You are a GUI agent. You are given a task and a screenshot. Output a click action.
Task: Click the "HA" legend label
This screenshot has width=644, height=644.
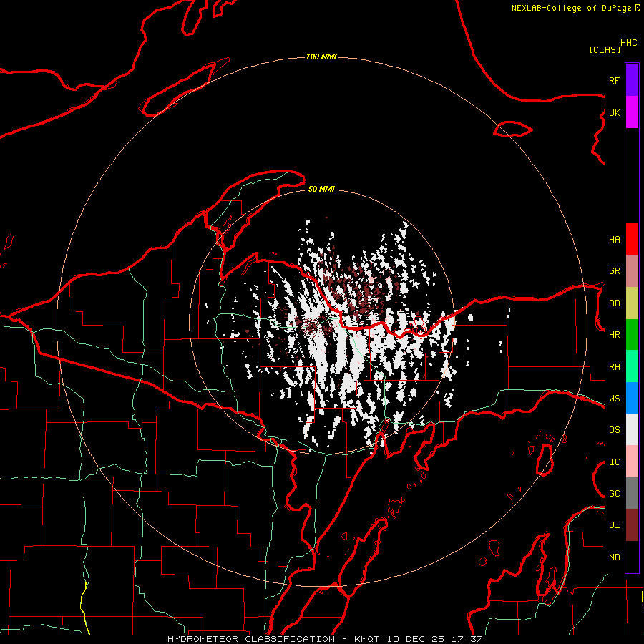tap(614, 240)
